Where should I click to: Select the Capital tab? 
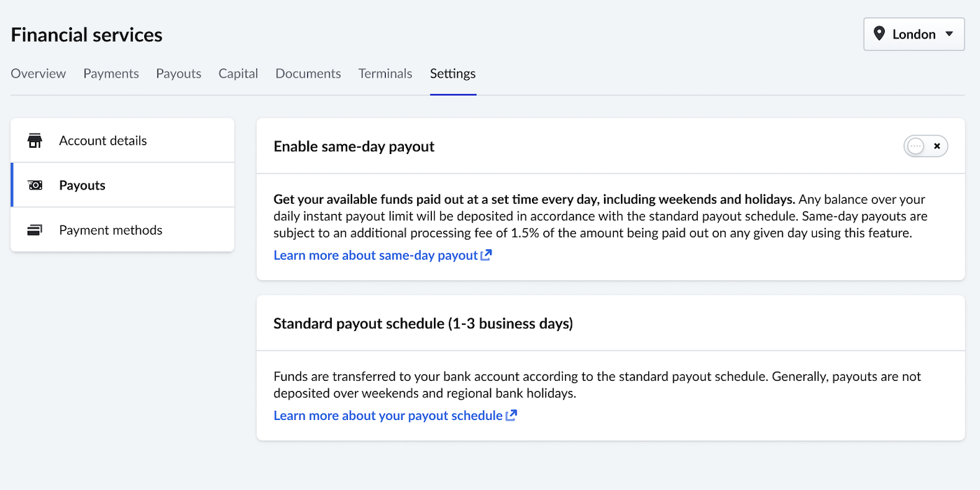[x=238, y=73]
